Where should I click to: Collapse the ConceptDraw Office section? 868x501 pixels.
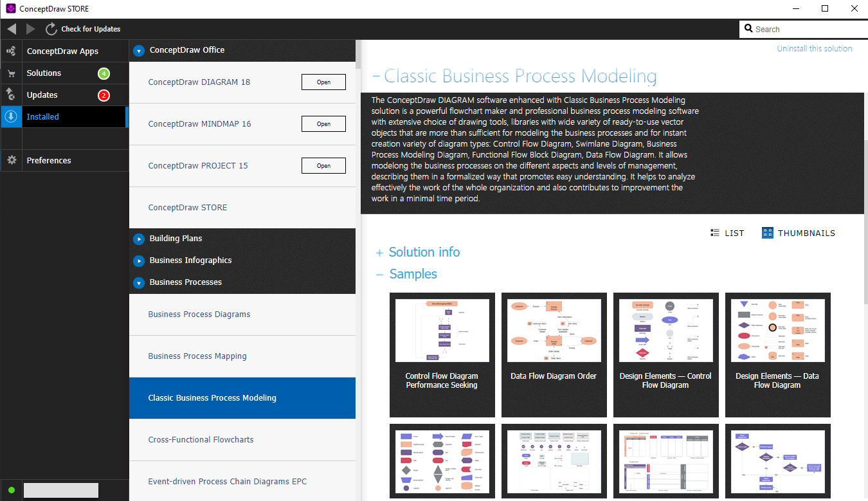tap(139, 50)
